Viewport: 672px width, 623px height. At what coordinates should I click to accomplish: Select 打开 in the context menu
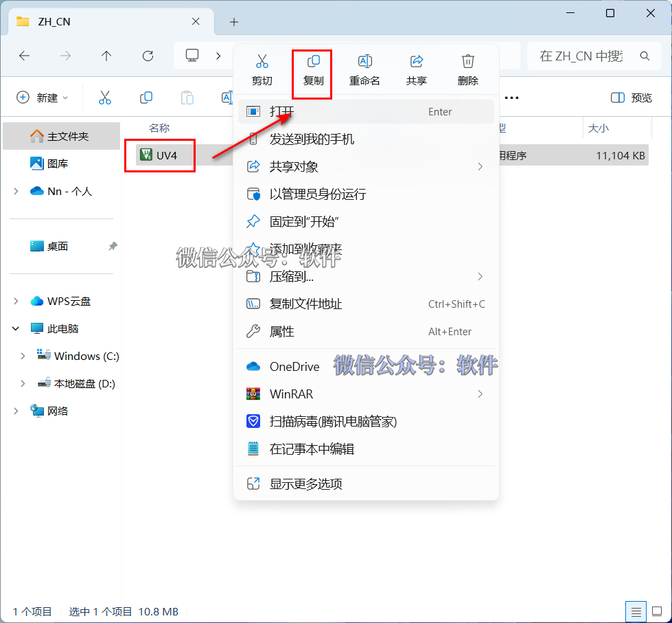point(366,111)
